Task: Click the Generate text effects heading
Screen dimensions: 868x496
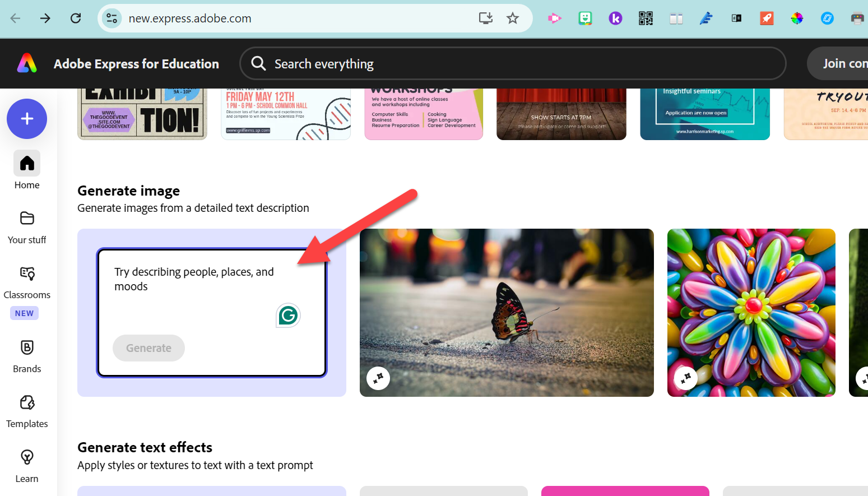Action: click(x=145, y=447)
